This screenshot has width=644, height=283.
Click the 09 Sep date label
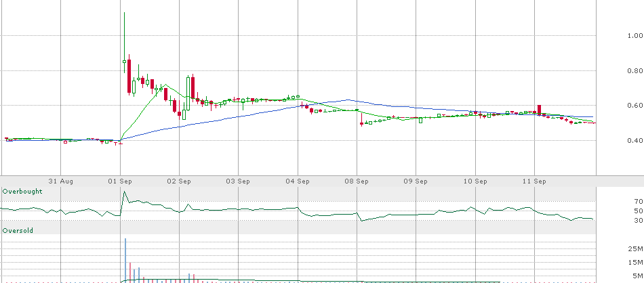[416, 181]
